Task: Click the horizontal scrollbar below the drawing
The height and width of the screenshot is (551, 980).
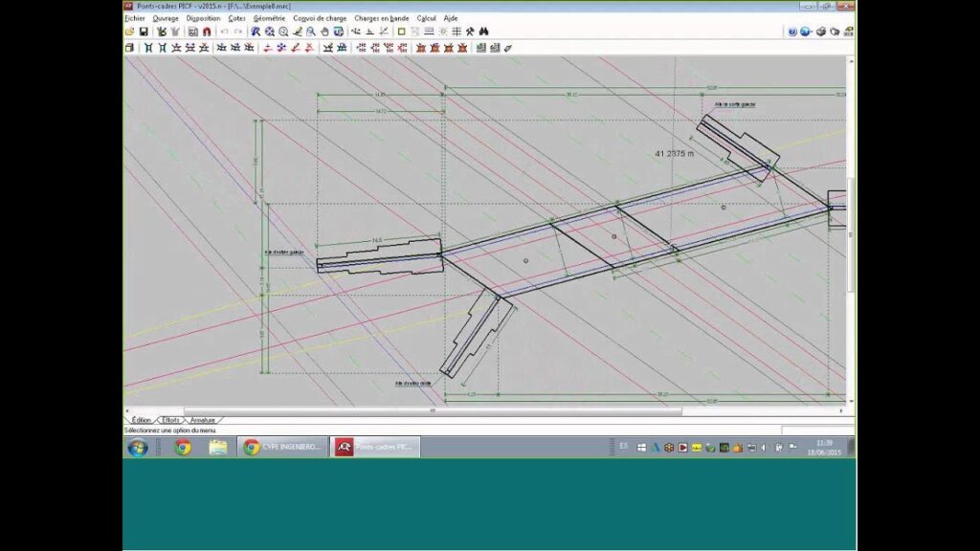Action: coord(431,411)
